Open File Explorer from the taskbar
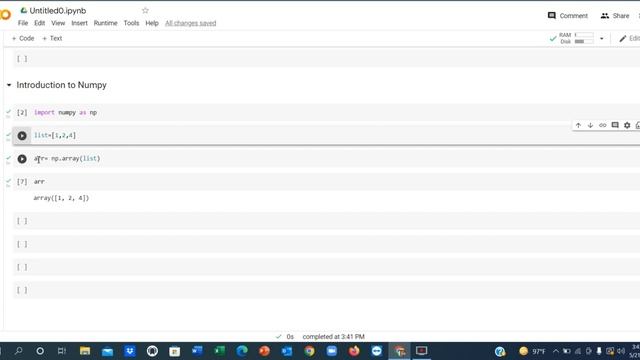This screenshot has height=360, width=640. tap(85, 351)
